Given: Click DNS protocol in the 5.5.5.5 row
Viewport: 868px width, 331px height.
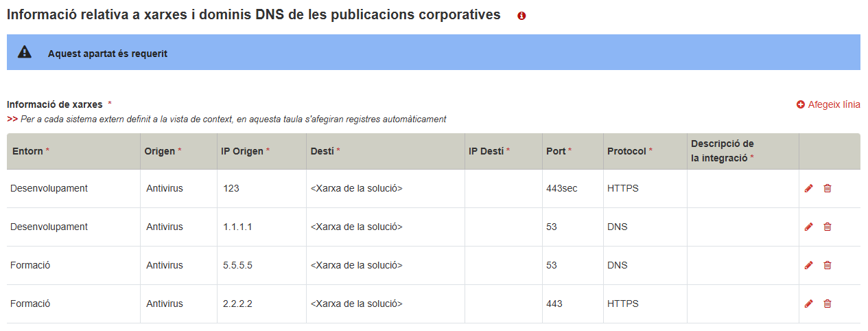Looking at the screenshot, I should click(x=618, y=265).
